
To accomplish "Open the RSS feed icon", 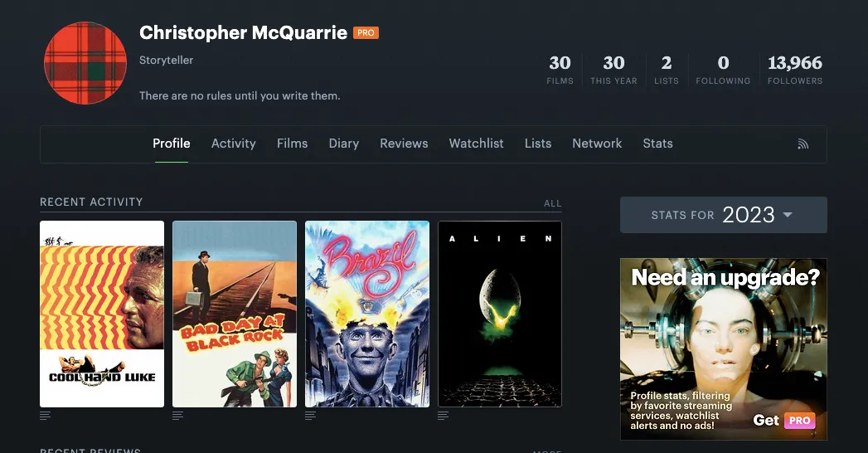I will [x=803, y=144].
